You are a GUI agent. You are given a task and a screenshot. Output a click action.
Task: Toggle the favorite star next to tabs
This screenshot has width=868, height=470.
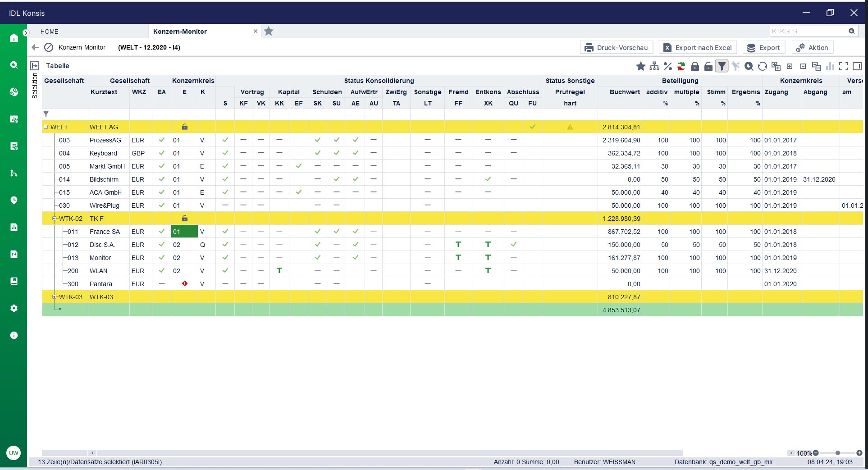pyautogui.click(x=269, y=31)
